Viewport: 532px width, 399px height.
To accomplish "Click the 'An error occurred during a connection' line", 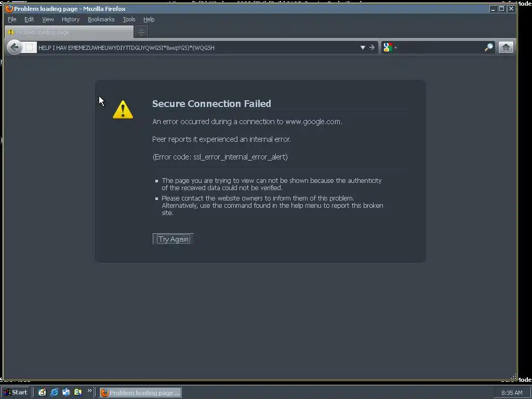I will click(x=247, y=122).
